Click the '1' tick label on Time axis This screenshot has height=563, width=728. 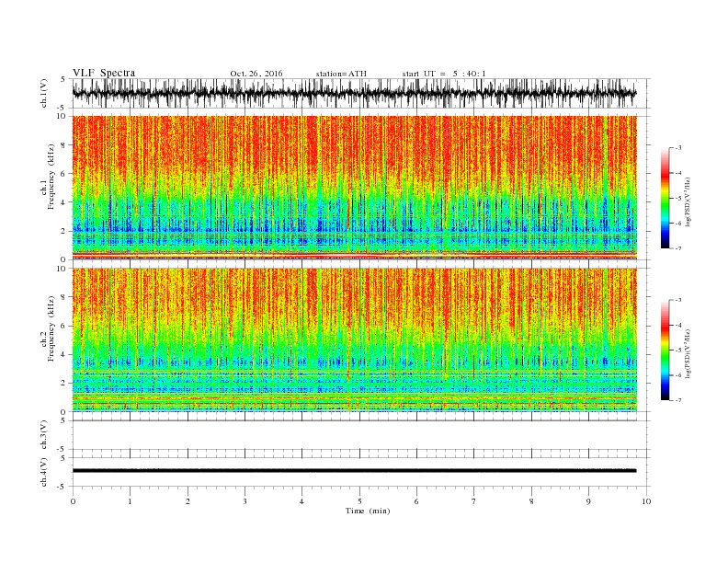[130, 501]
